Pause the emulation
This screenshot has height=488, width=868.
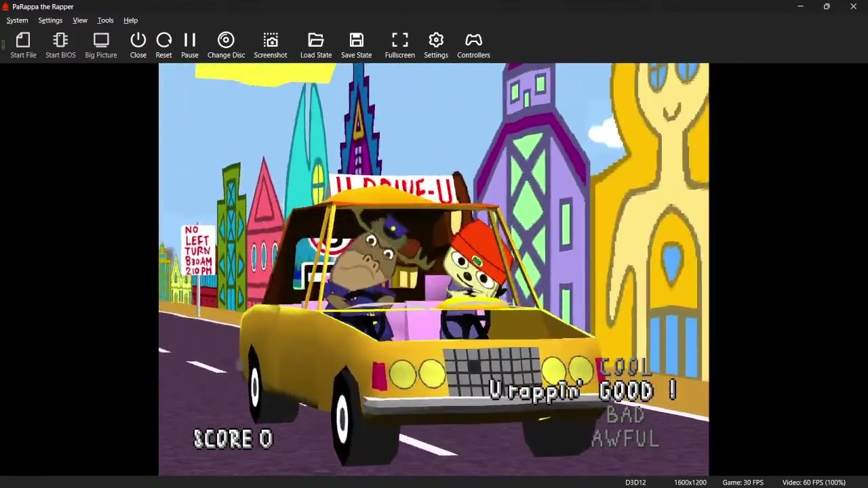coord(190,45)
